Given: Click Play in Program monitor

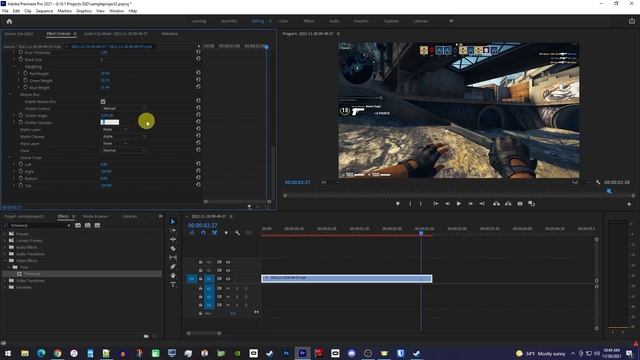Looking at the screenshot, I should (459, 203).
